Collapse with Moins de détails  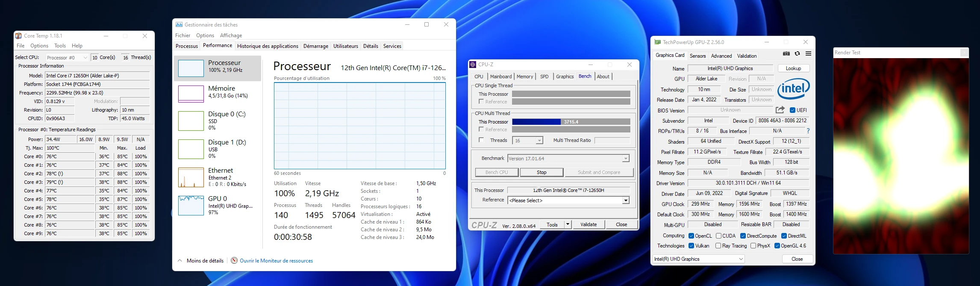click(x=200, y=261)
